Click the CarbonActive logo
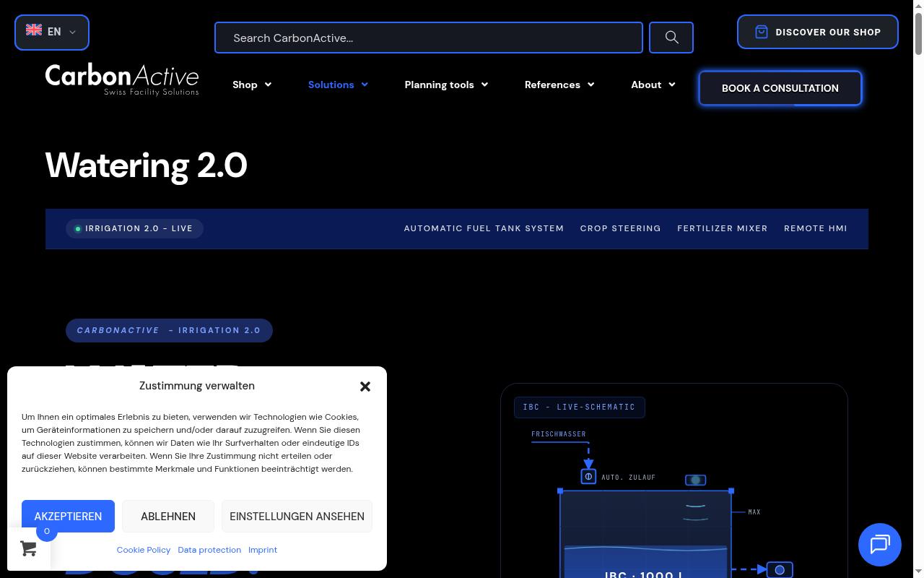 122,79
